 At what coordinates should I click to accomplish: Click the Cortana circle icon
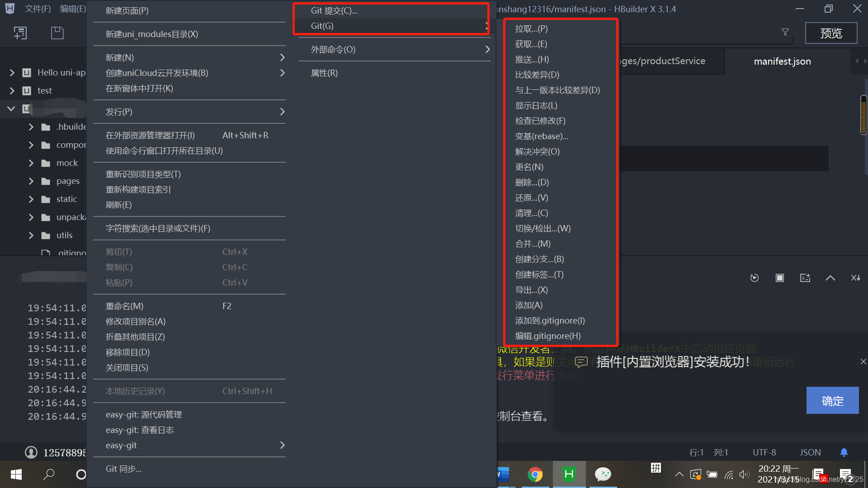pos(81,474)
